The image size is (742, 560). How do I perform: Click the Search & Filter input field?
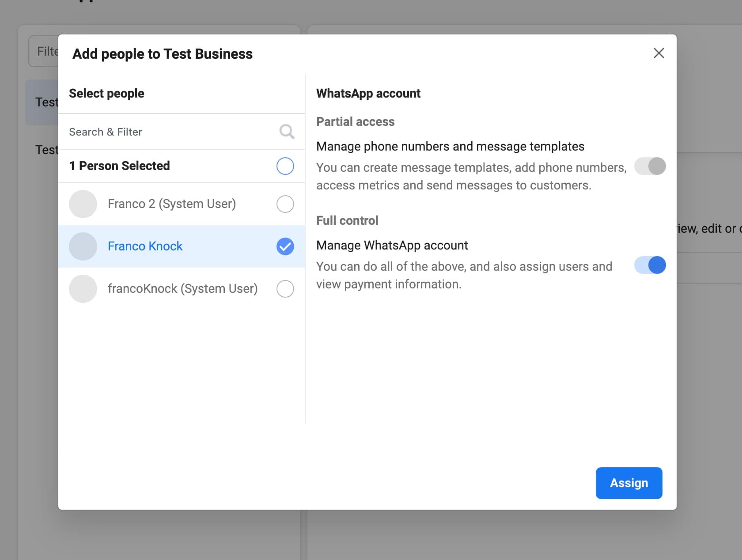coord(168,132)
